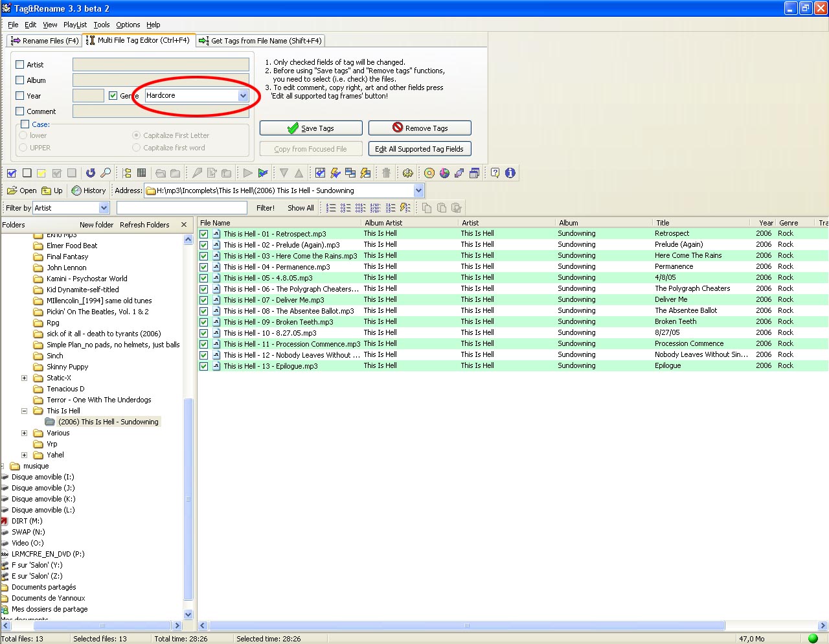Click the grid view toolbar icon
The width and height of the screenshot is (829, 644).
pyautogui.click(x=141, y=173)
